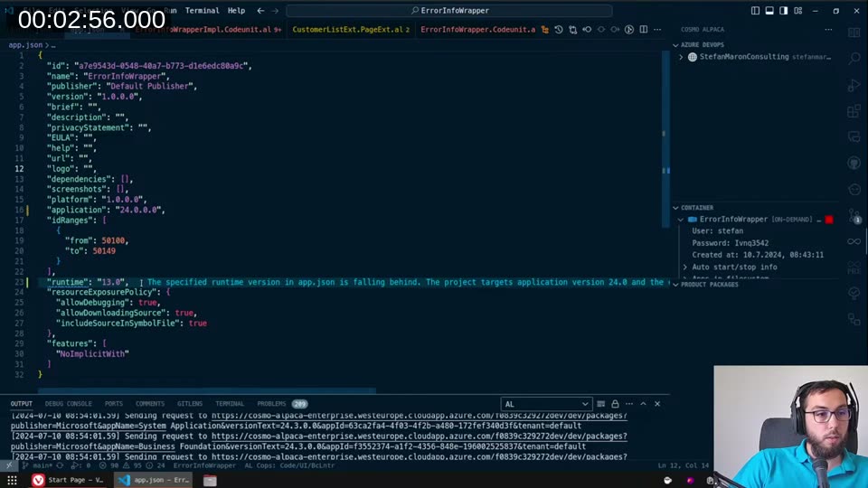Click the "application": "24.0.0.0" value
Image resolution: width=868 pixels, height=488 pixels.
[140, 210]
